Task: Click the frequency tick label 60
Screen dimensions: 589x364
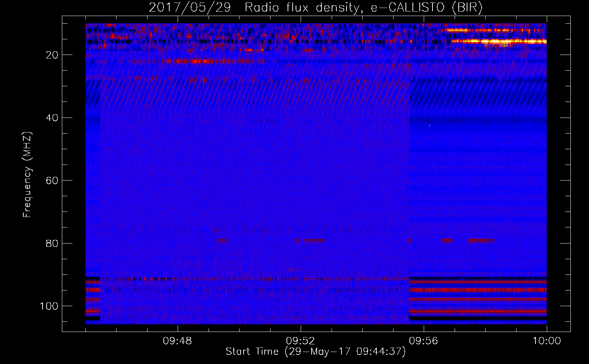Action: [52, 181]
